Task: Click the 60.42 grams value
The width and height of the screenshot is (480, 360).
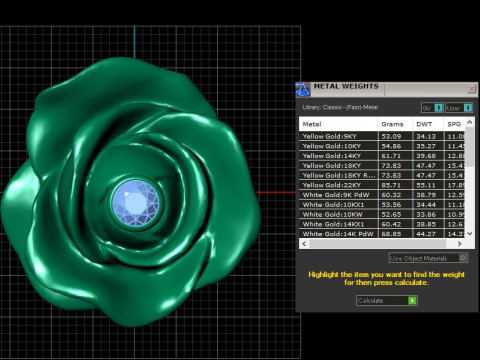Action: point(391,224)
